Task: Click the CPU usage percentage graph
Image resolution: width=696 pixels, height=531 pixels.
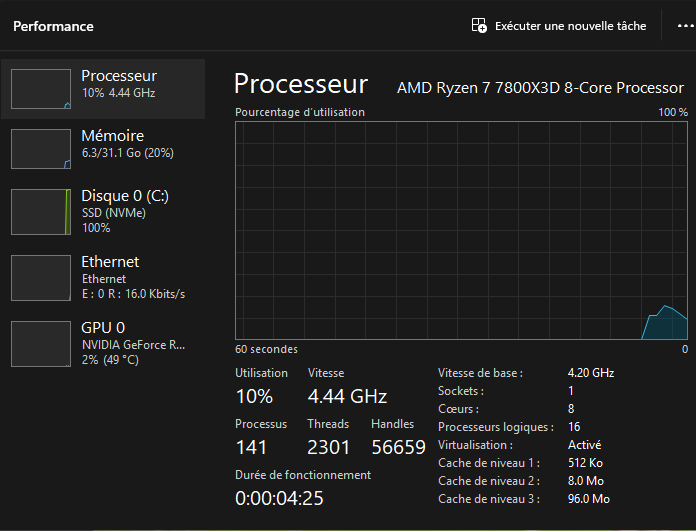Action: point(461,230)
